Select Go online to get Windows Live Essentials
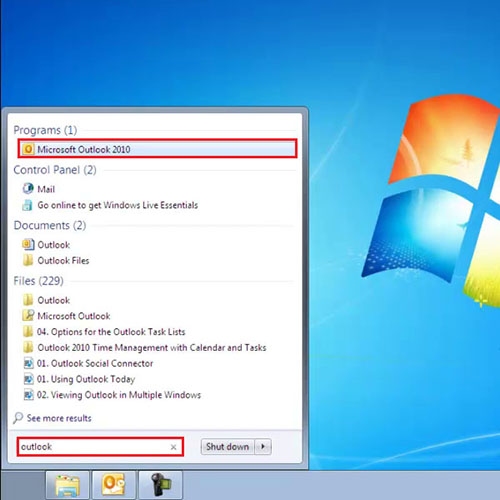This screenshot has width=500, height=500. point(118,205)
